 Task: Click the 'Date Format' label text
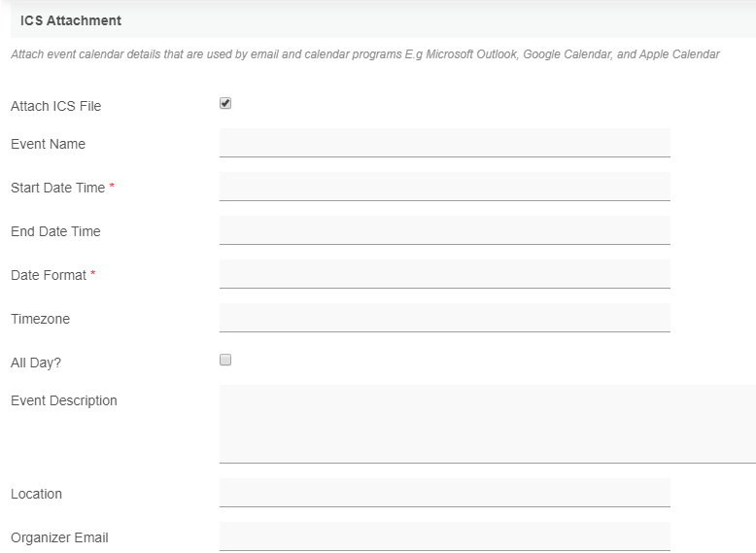[x=49, y=275]
